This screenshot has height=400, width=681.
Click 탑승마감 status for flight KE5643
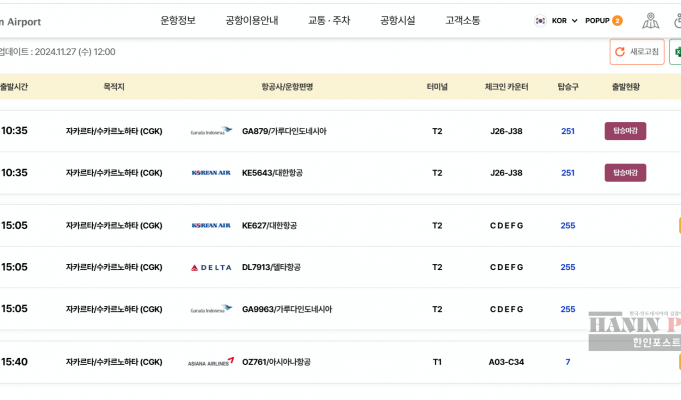point(625,173)
